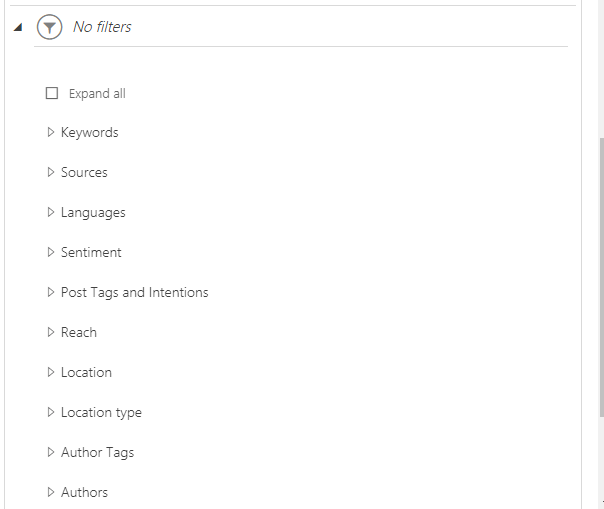This screenshot has width=604, height=509.
Task: Expand the Location type arrow
Action: coord(50,412)
